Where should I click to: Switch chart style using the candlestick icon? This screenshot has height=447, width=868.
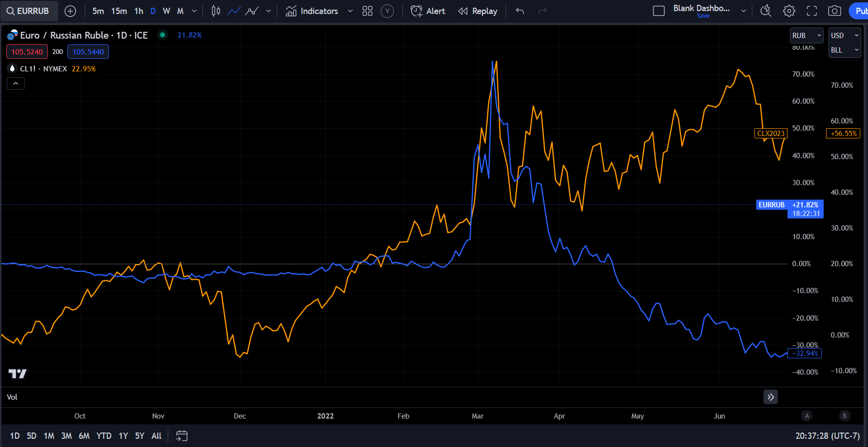coord(215,11)
